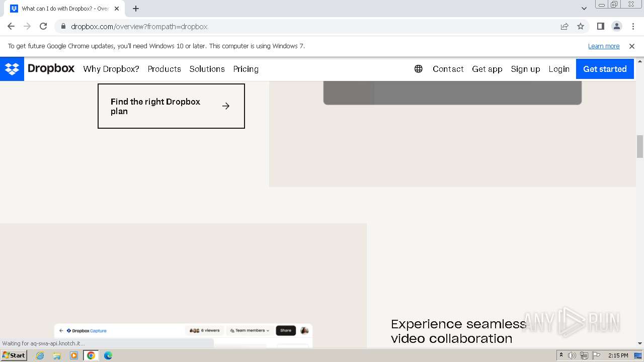644x362 pixels.
Task: Dismiss the Chrome update notice
Action: [x=632, y=46]
